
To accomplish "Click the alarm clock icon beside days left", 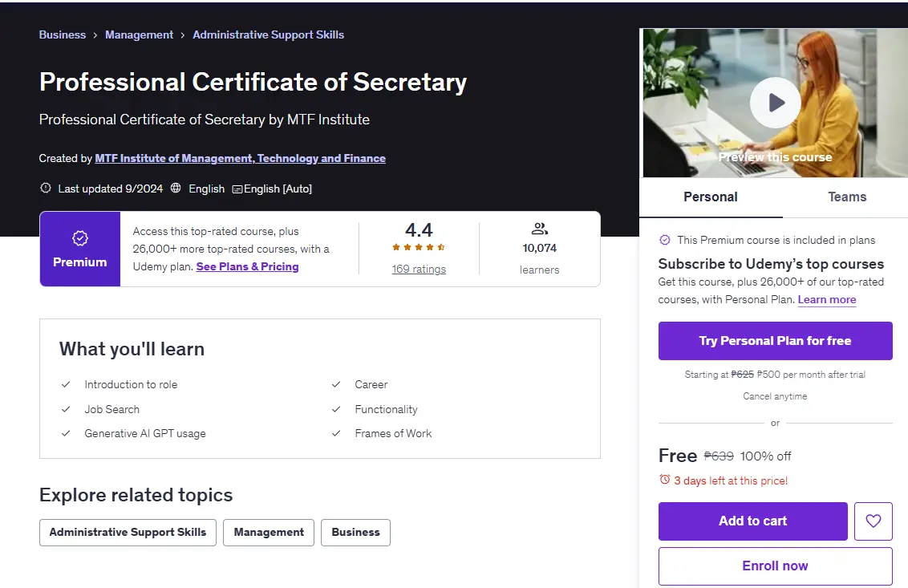I will (664, 480).
